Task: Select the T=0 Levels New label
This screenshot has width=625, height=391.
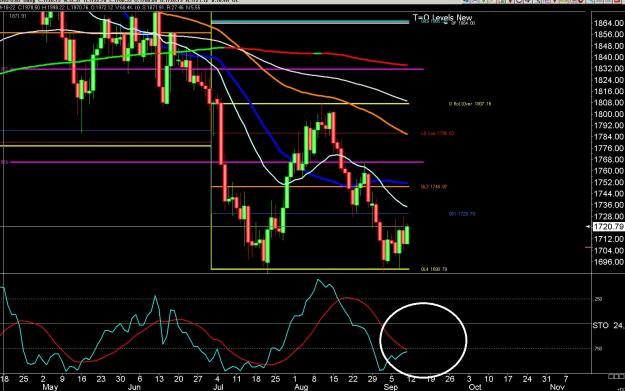Action: 442,18
